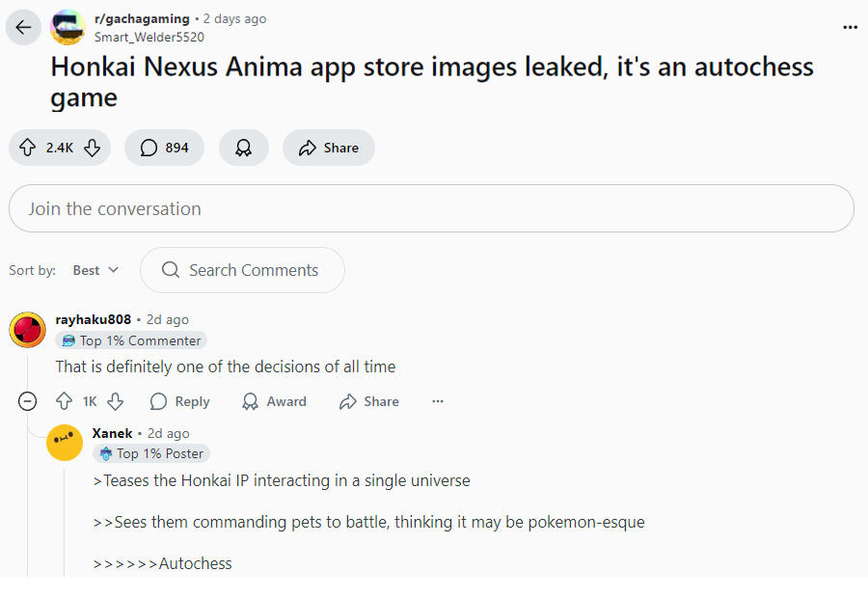This screenshot has width=868, height=598.
Task: Click rayhaku808's '2d ago' timestamp
Action: tap(168, 319)
